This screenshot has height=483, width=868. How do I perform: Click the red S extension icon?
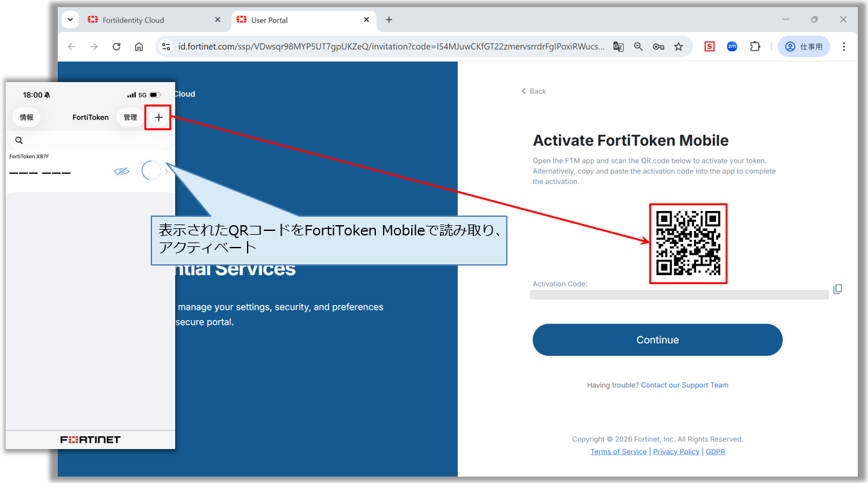click(709, 46)
